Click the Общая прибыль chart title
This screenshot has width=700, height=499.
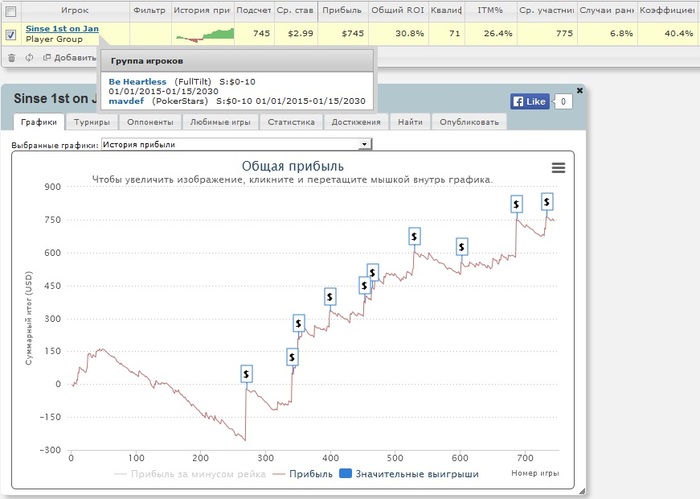[x=292, y=166]
